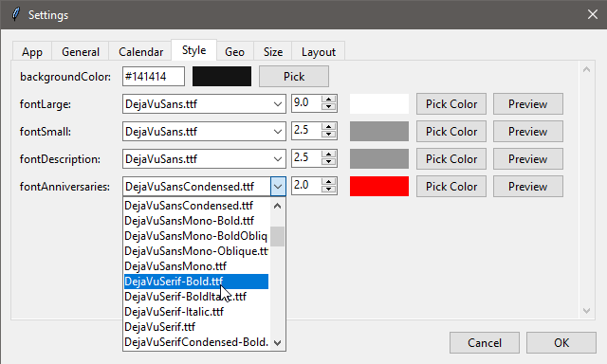This screenshot has height=364, width=607.
Task: Click Pick Color for fontDescription
Action: point(451,158)
